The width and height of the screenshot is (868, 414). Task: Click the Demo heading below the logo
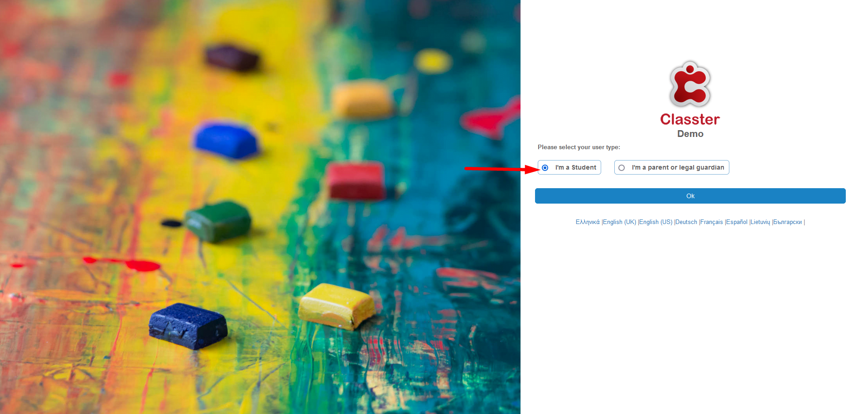[x=690, y=134]
